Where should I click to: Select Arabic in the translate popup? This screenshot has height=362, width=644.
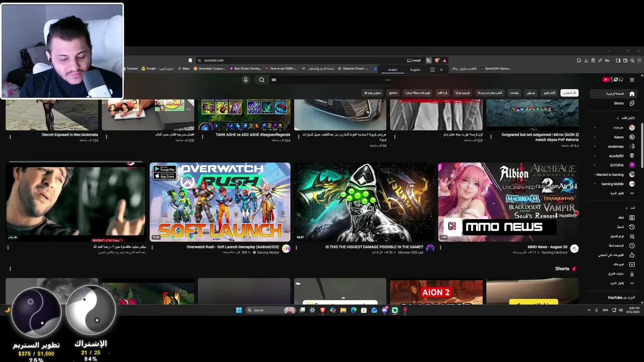click(x=392, y=70)
